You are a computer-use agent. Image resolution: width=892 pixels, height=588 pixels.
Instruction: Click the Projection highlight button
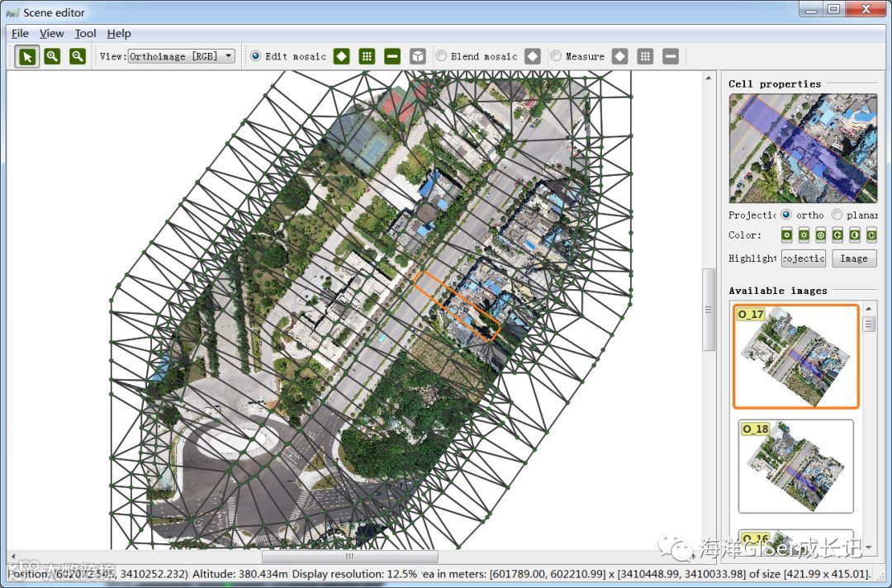pos(803,258)
